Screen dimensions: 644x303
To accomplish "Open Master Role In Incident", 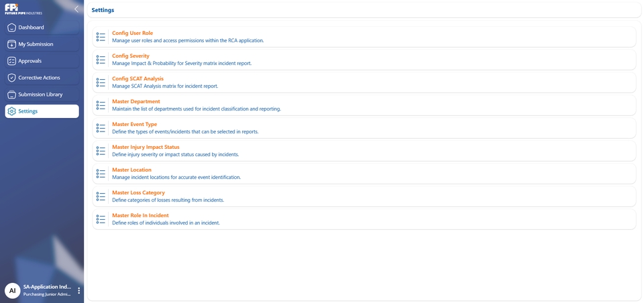I will point(140,216).
